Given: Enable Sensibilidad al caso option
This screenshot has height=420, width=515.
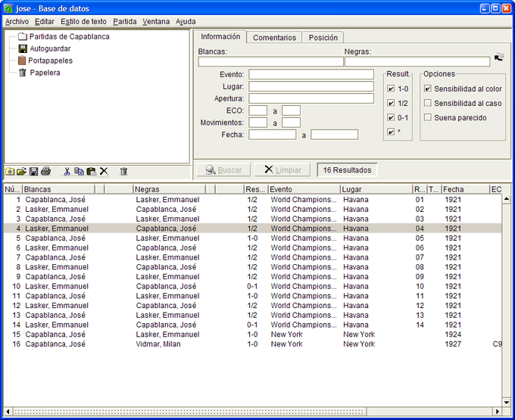Looking at the screenshot, I should (427, 103).
